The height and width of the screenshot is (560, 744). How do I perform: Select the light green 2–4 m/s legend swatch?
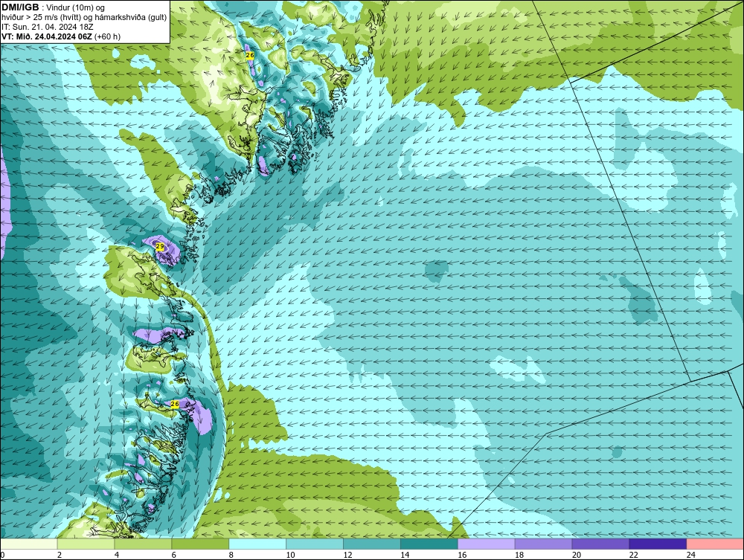point(86,544)
